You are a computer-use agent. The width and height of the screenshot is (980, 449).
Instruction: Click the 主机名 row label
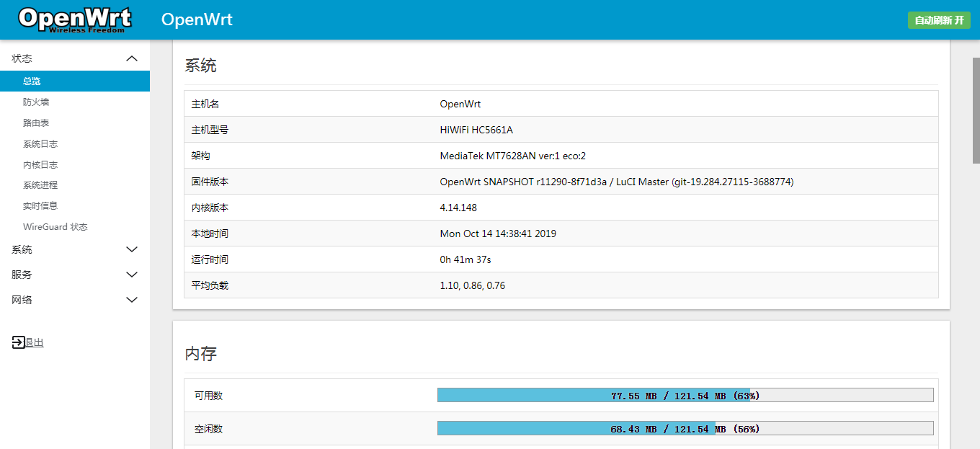pyautogui.click(x=205, y=104)
